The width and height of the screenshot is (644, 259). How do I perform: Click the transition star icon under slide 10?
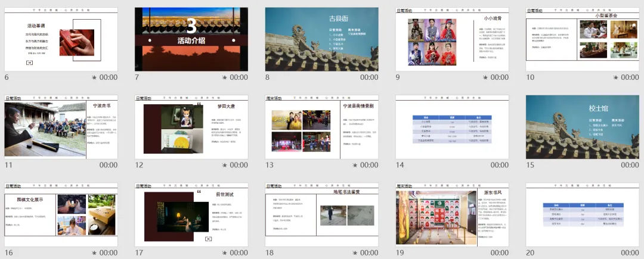point(615,77)
